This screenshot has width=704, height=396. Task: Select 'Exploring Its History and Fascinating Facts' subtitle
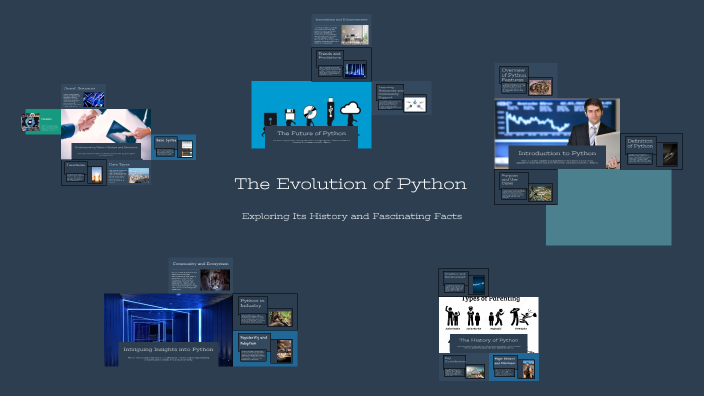point(352,216)
